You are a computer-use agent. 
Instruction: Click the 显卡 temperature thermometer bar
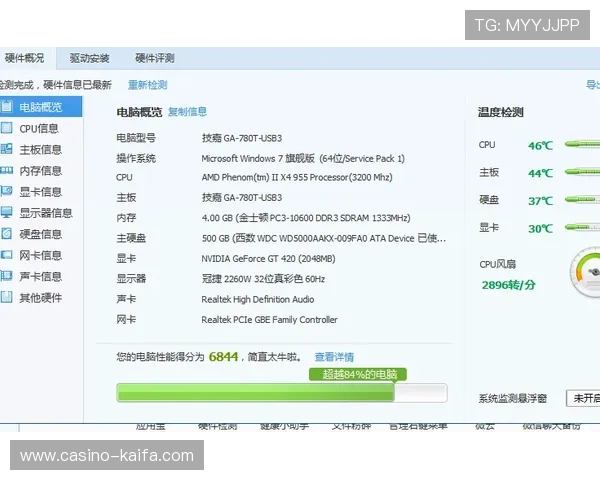[x=582, y=227]
